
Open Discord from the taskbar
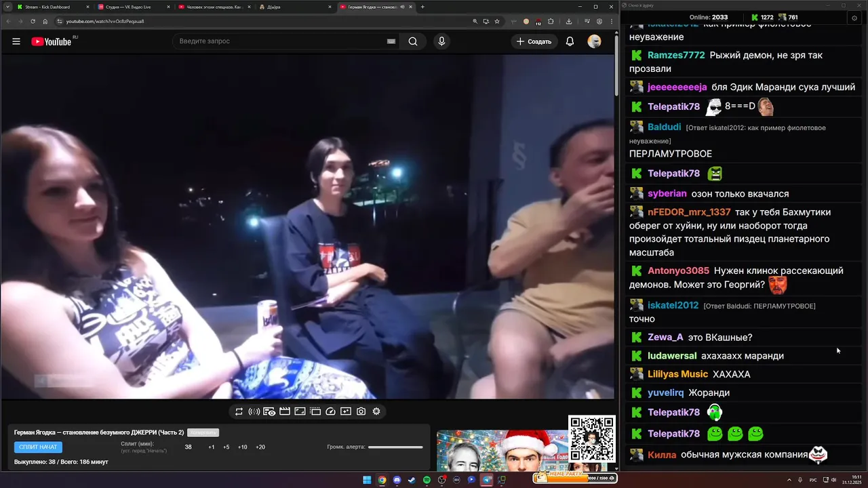pyautogui.click(x=397, y=480)
